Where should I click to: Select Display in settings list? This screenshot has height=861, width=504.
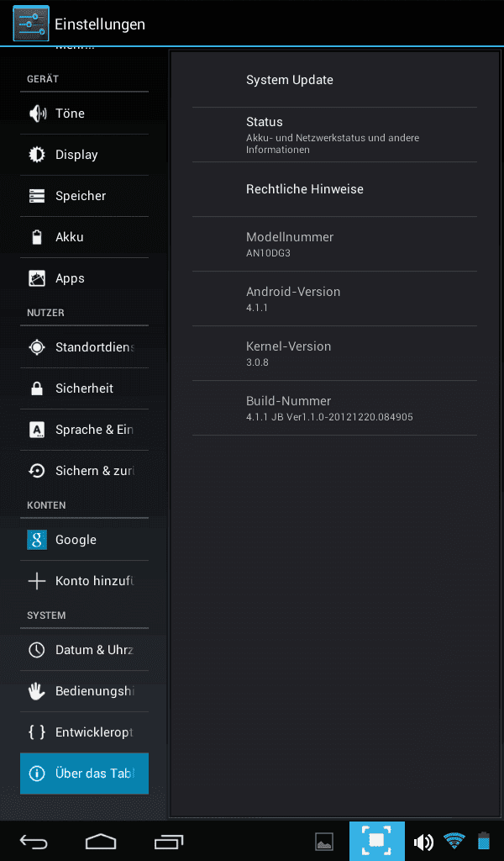click(76, 155)
